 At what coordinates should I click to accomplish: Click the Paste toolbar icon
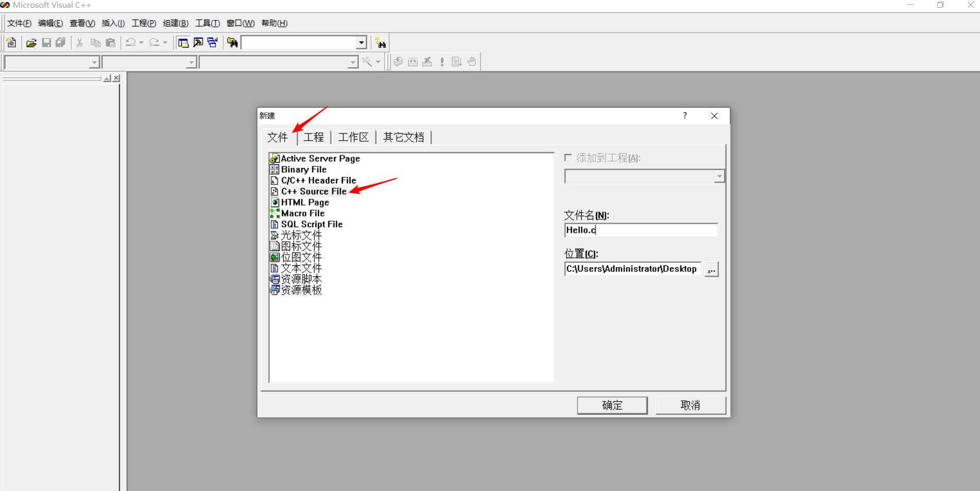pos(110,42)
